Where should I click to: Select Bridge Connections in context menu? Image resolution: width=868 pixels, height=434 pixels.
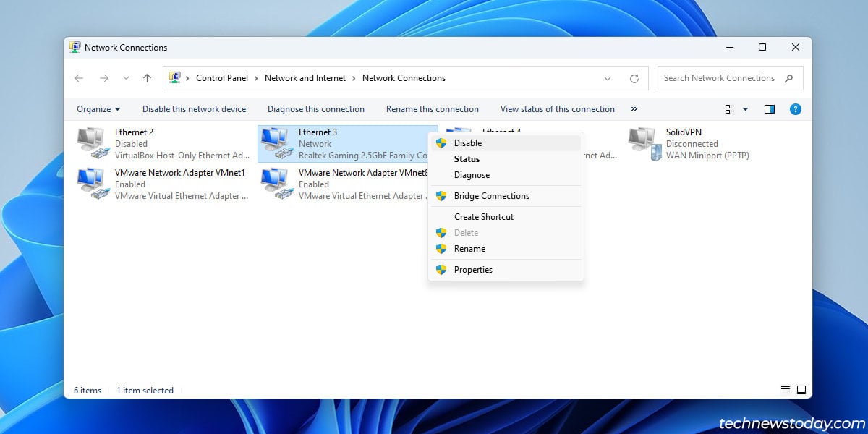[x=491, y=196]
